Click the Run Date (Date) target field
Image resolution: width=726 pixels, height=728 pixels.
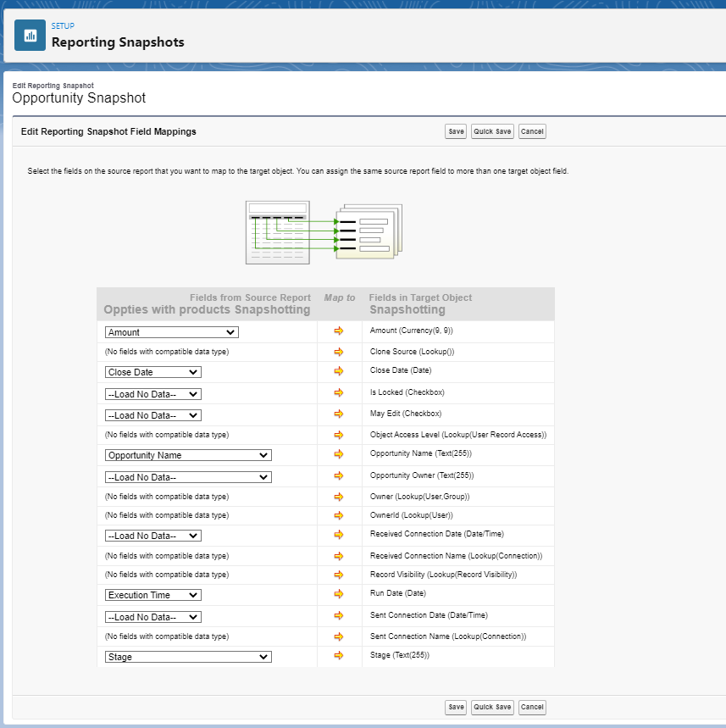(398, 593)
